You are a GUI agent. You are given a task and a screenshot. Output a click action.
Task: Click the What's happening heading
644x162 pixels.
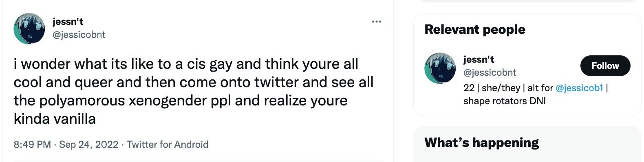(x=481, y=142)
